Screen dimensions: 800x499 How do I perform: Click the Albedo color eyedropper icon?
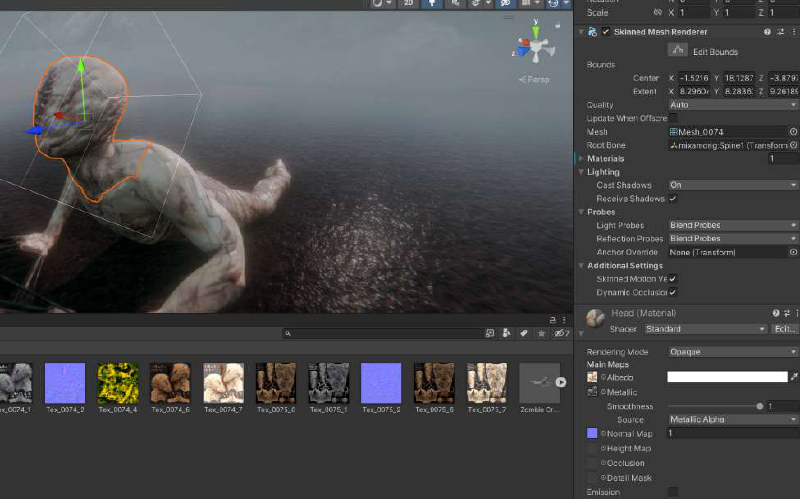coord(794,378)
